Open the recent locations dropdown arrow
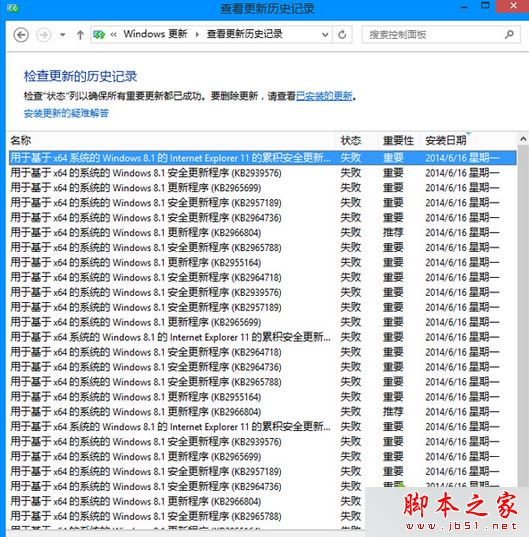This screenshot has width=529, height=537. pos(63,35)
